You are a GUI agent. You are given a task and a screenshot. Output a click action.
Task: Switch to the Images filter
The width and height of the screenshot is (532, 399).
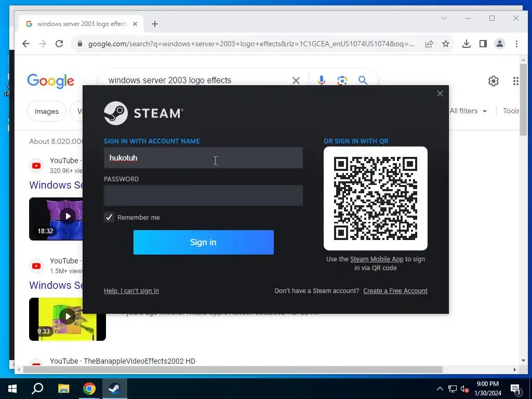[46, 111]
